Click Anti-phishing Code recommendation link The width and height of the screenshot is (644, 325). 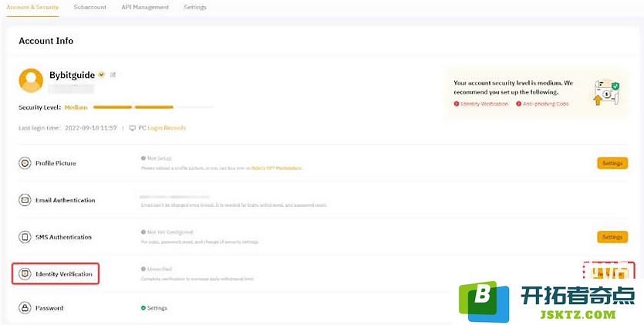pyautogui.click(x=546, y=104)
